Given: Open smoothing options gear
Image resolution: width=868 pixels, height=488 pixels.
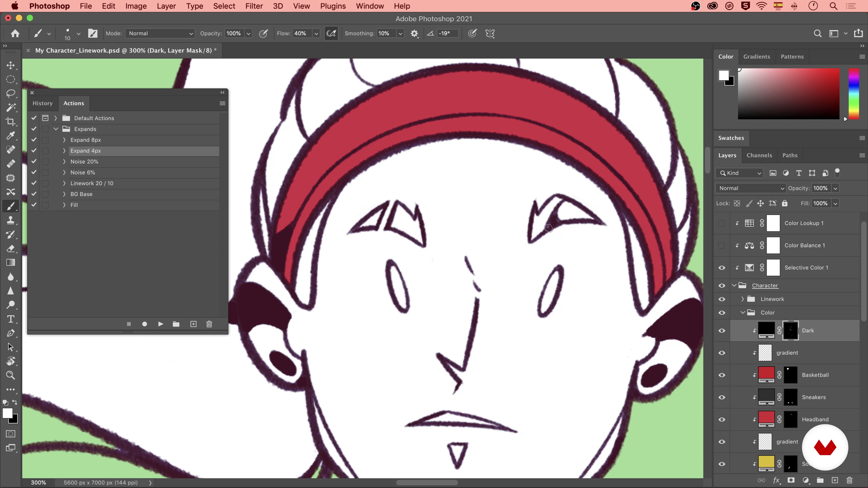Looking at the screenshot, I should coord(414,33).
